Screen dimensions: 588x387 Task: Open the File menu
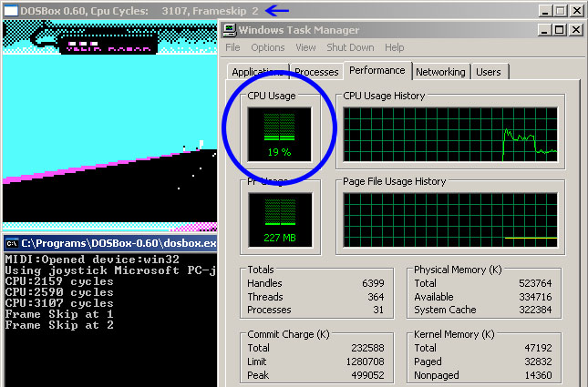pyautogui.click(x=232, y=47)
